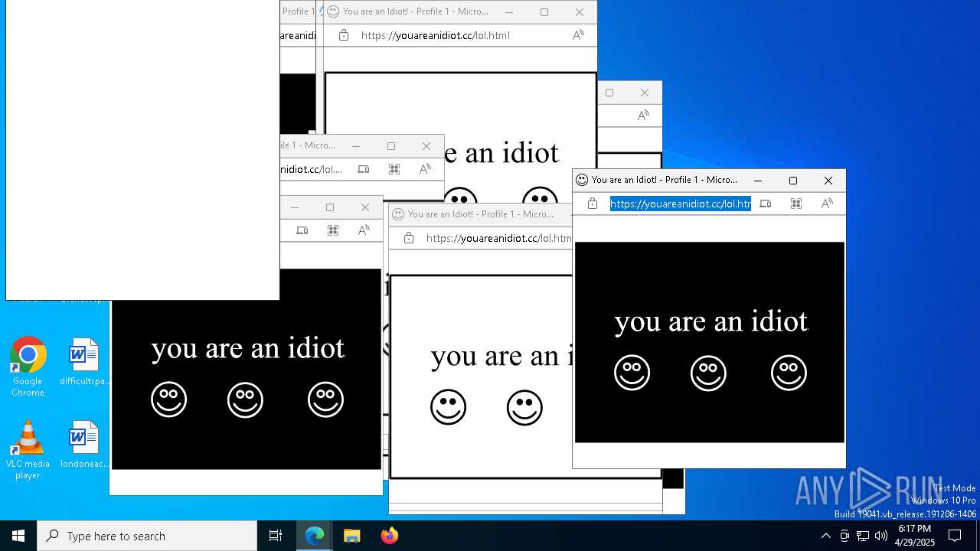The width and height of the screenshot is (980, 551).
Task: Click Microsoft Edge icon on the taskbar
Action: (x=315, y=536)
